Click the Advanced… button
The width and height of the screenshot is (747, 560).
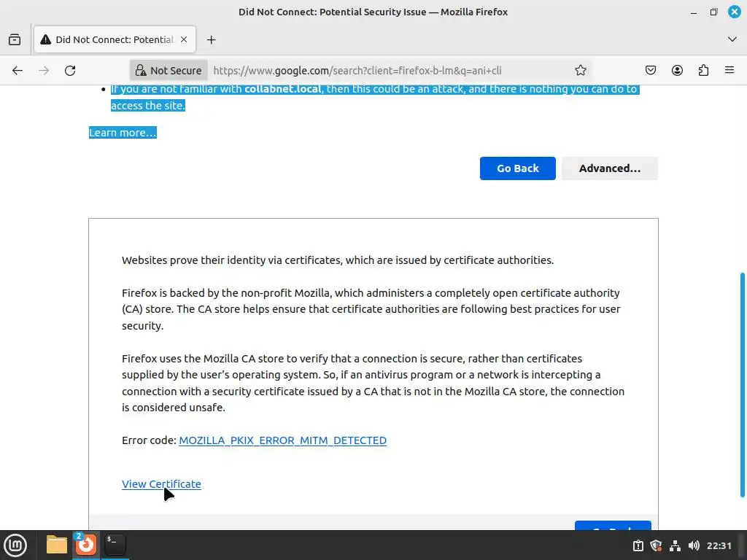pyautogui.click(x=610, y=168)
